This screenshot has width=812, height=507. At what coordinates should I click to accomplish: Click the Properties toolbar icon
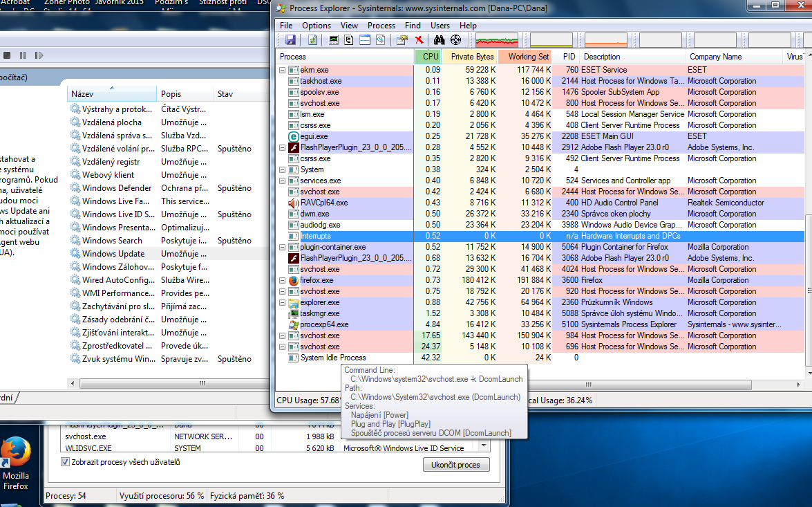tap(402, 40)
